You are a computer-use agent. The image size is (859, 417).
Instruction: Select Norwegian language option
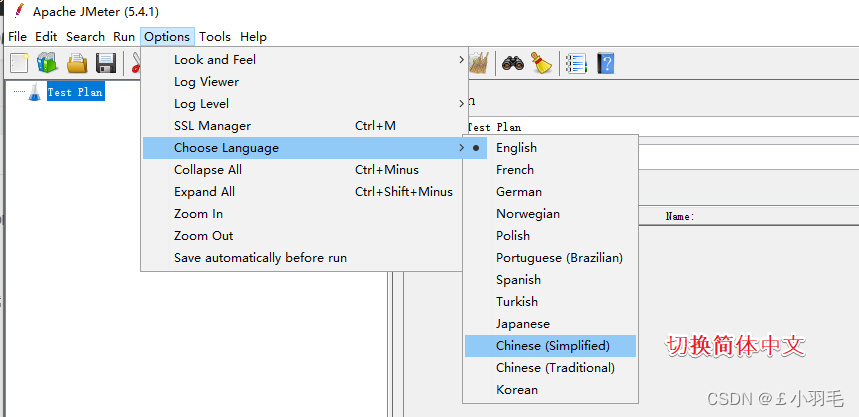click(551, 214)
